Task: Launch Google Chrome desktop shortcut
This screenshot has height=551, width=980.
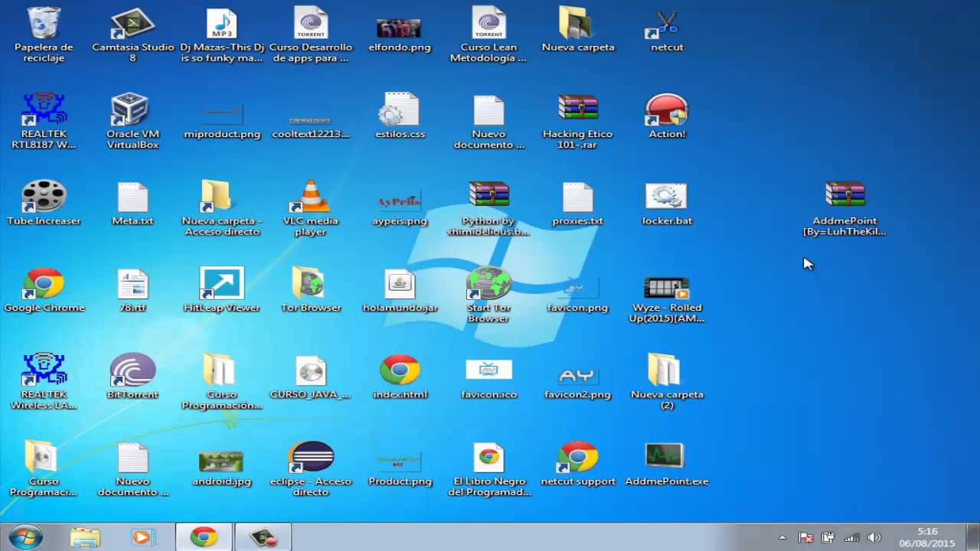Action: [44, 284]
